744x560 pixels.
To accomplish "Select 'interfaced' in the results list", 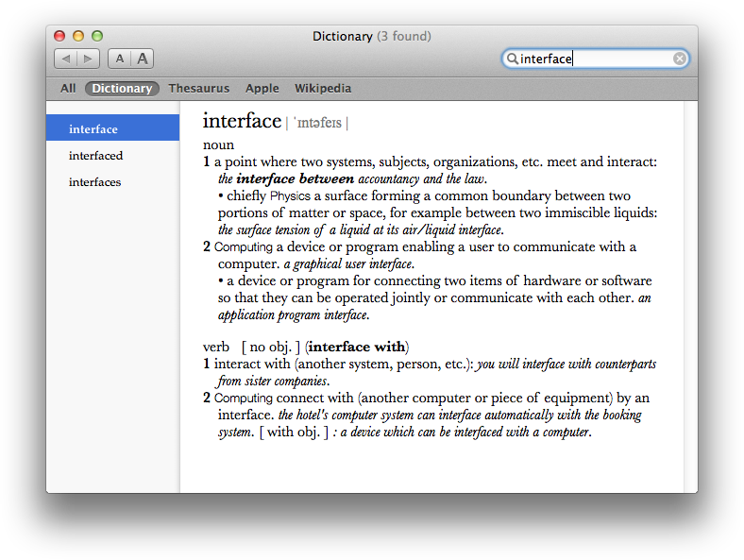I will pos(96,156).
